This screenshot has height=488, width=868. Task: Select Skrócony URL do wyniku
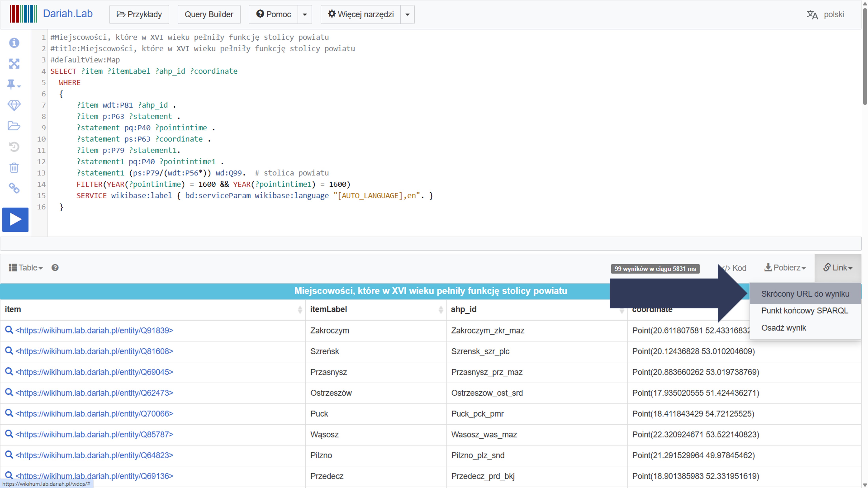(x=805, y=294)
